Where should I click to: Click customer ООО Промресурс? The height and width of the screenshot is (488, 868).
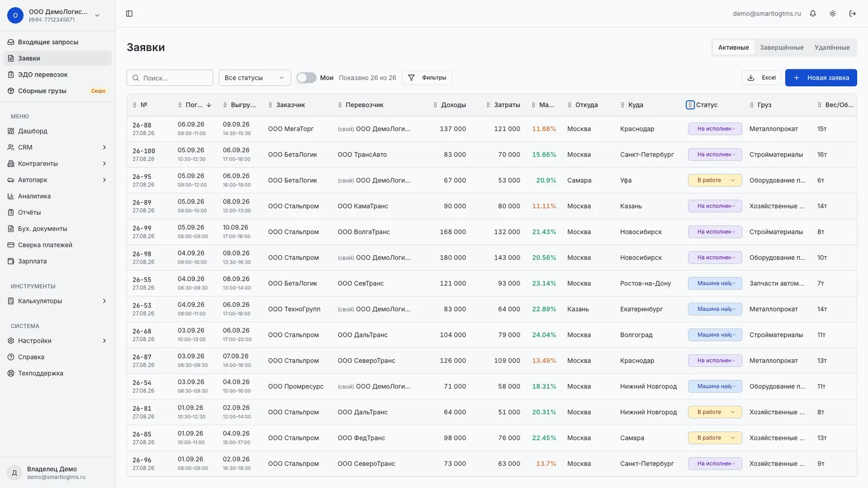coord(296,386)
